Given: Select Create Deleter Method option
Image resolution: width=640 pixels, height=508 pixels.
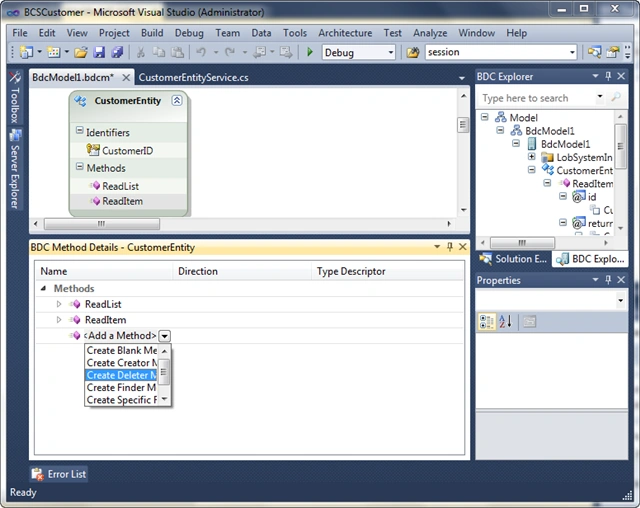Looking at the screenshot, I should 121,375.
